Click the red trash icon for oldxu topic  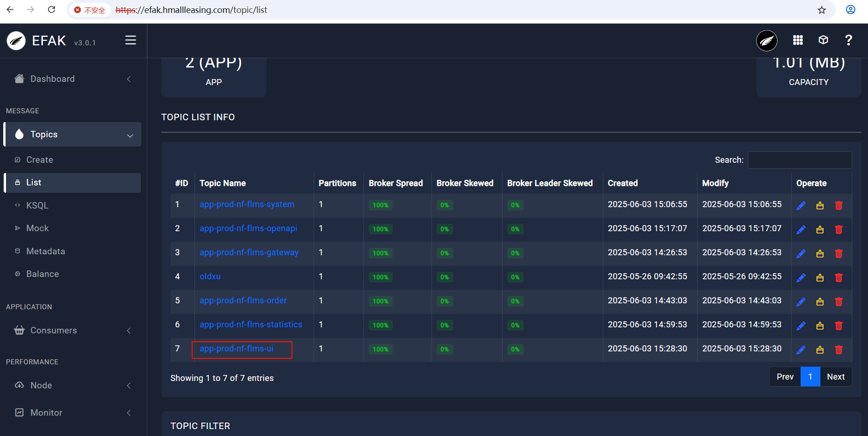[x=838, y=278]
